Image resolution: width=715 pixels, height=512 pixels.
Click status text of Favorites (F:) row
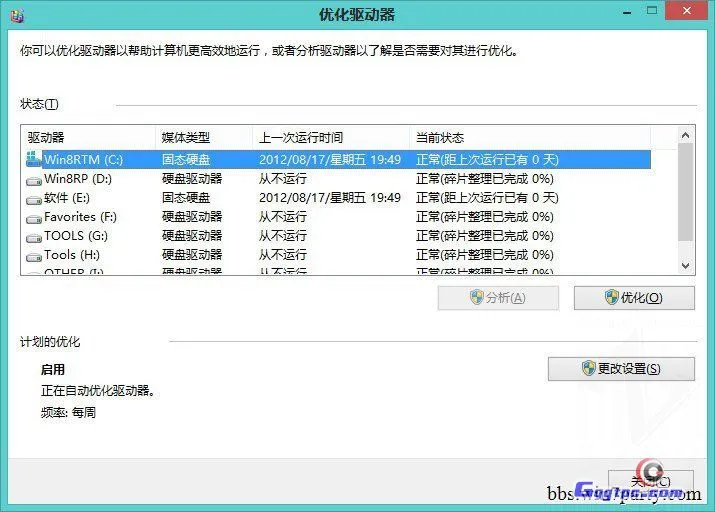(x=485, y=217)
